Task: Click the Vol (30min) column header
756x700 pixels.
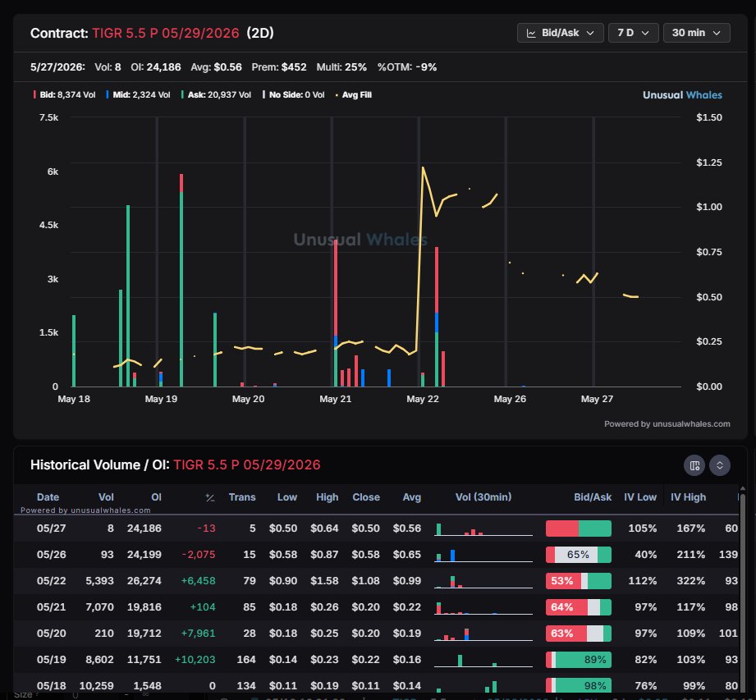Action: click(x=483, y=497)
